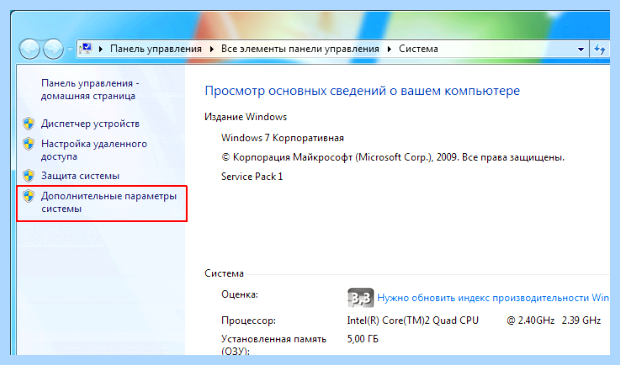
Task: Click the Процессор: label
Action: pyautogui.click(x=248, y=320)
